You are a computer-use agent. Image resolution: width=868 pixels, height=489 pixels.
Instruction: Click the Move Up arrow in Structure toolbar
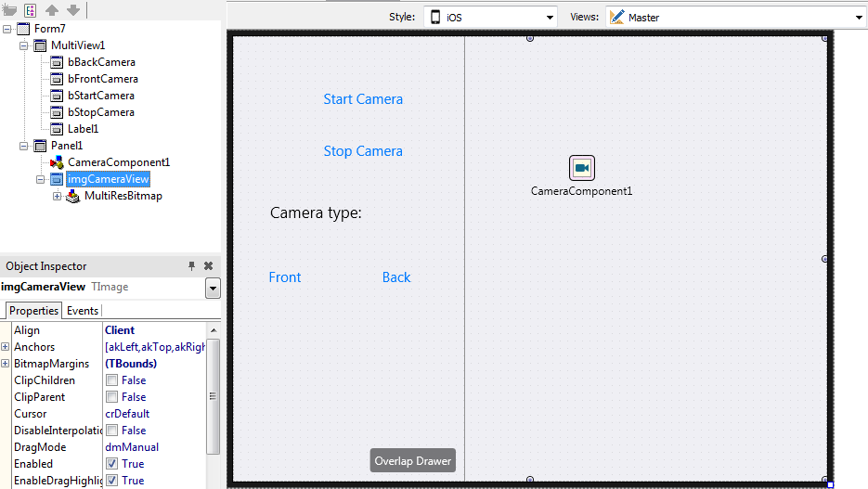(52, 10)
